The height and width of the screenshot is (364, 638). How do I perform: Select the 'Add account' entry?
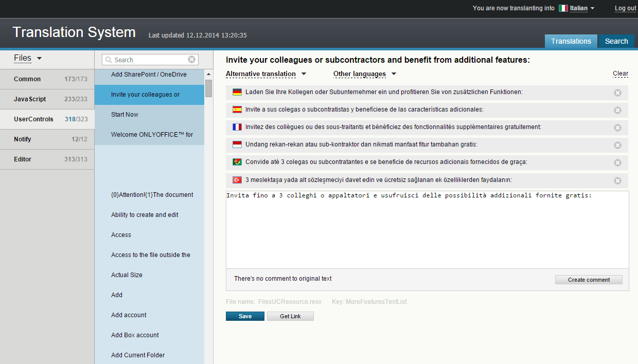point(149,315)
